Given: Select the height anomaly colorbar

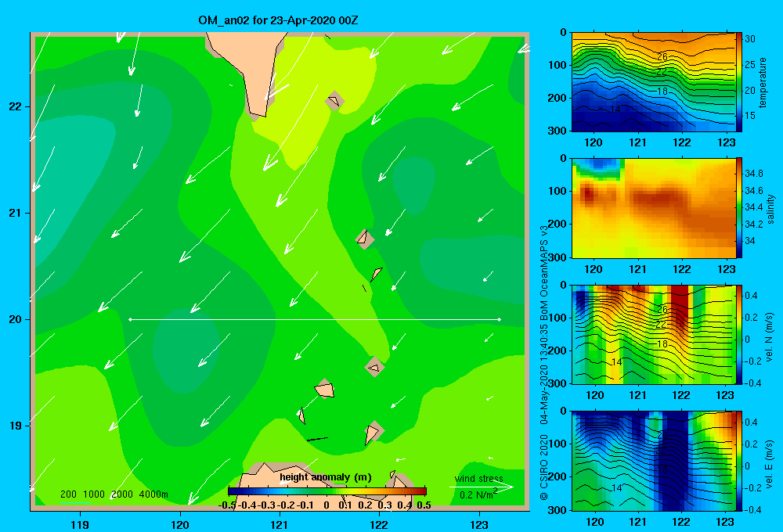Looking at the screenshot, I should point(327,491).
